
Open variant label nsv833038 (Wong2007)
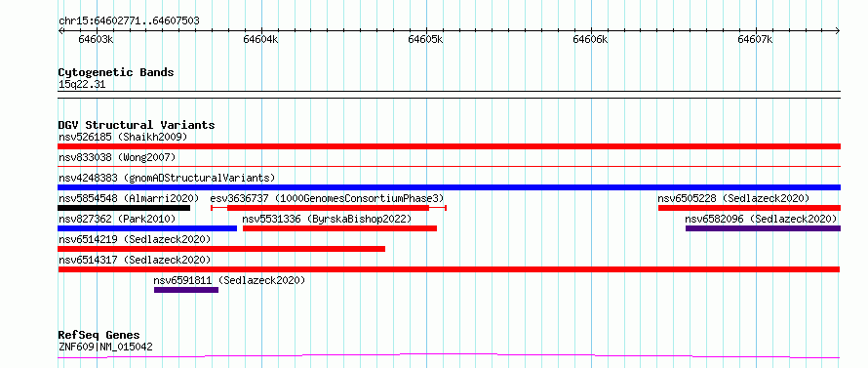coord(117,157)
